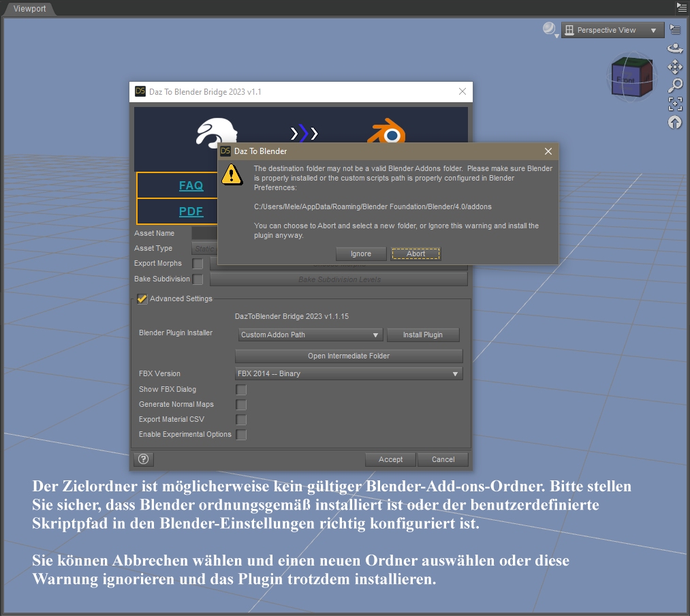Click the view cube Front face
This screenshot has height=616, width=690.
click(x=625, y=80)
